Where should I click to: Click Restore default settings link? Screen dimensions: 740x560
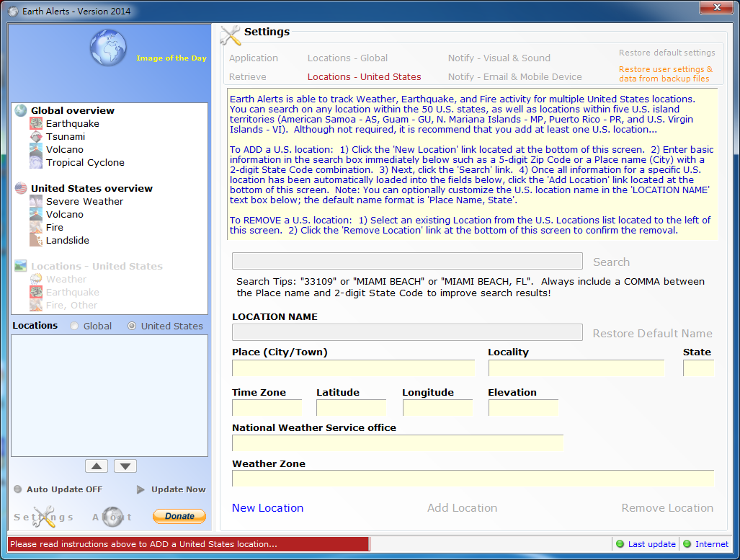[667, 53]
